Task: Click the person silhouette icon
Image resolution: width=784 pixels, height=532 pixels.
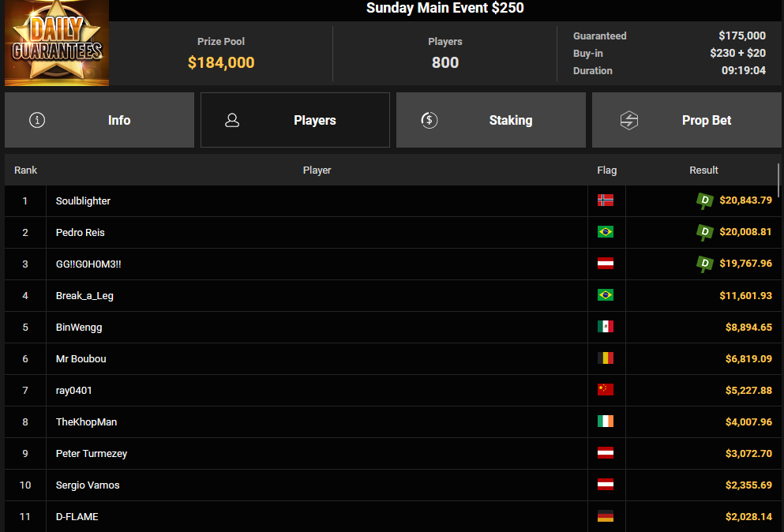Action: [x=232, y=120]
